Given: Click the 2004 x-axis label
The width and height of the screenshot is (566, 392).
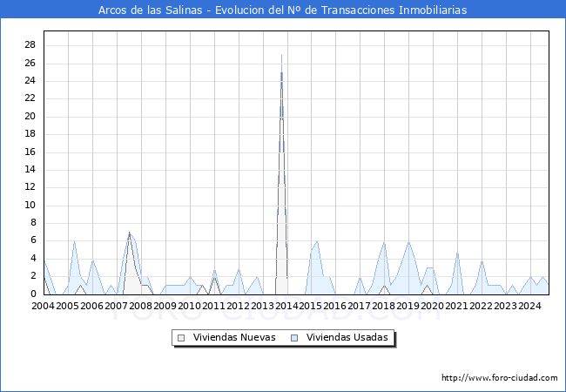Looking at the screenshot, I should tap(43, 306).
